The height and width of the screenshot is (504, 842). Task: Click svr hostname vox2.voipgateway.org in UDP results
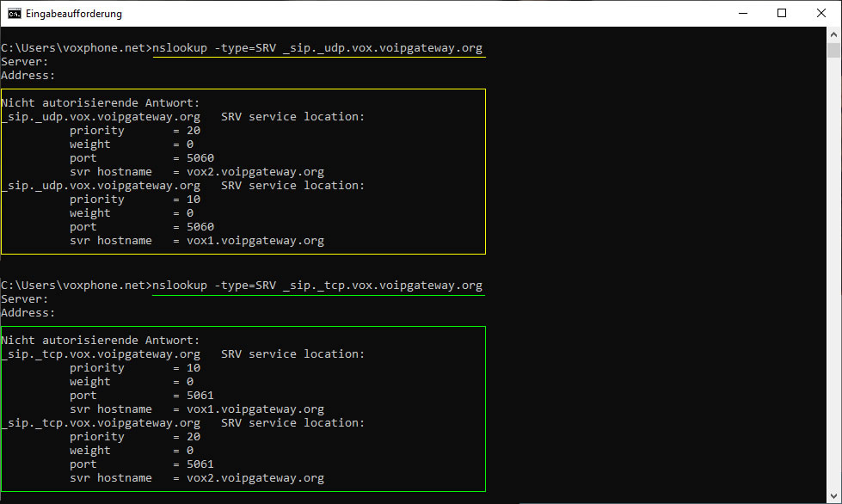point(197,172)
